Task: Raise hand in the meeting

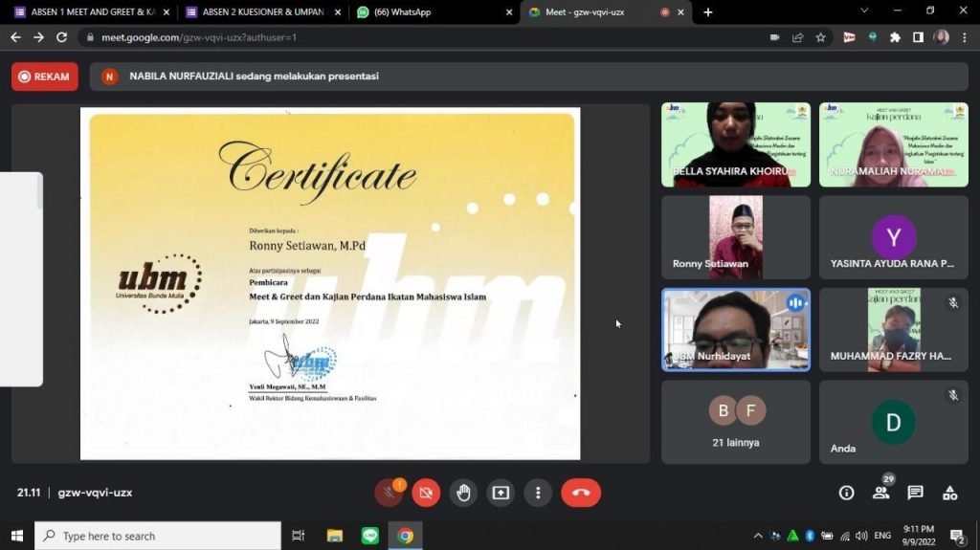Action: tap(463, 493)
